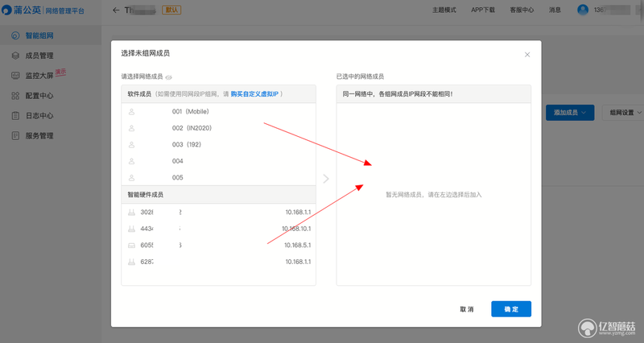644x343 pixels.
Task: Click the 服务管理 list icon
Action: tap(15, 136)
